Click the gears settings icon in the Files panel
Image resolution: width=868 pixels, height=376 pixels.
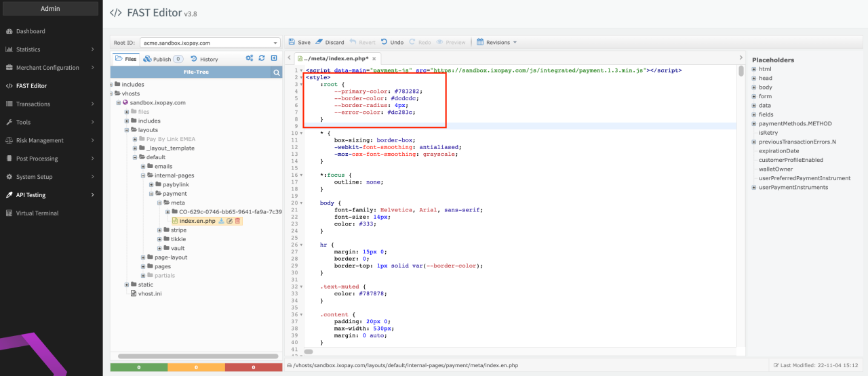250,59
